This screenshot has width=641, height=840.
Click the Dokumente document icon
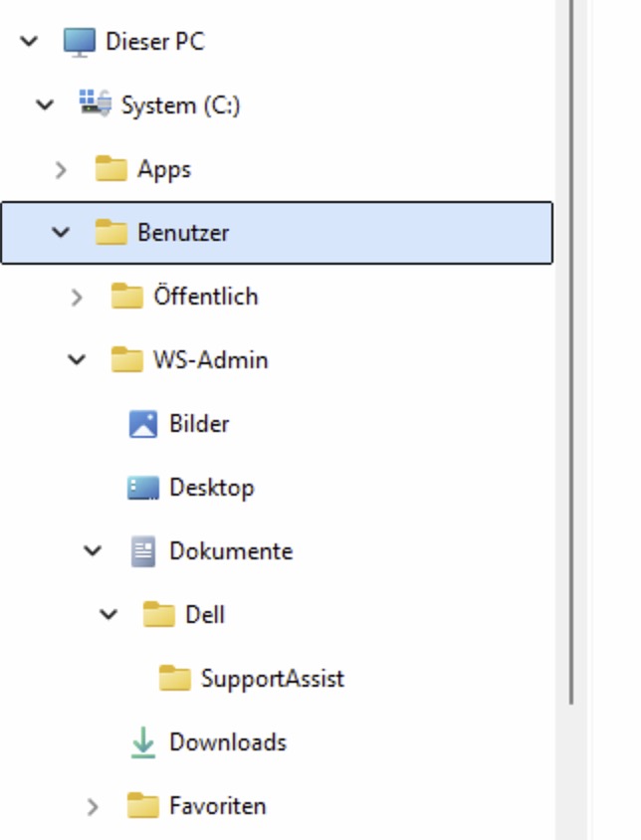tap(143, 551)
